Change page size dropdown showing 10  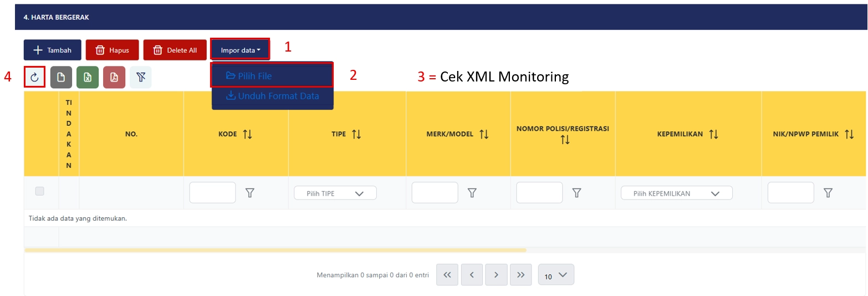556,275
